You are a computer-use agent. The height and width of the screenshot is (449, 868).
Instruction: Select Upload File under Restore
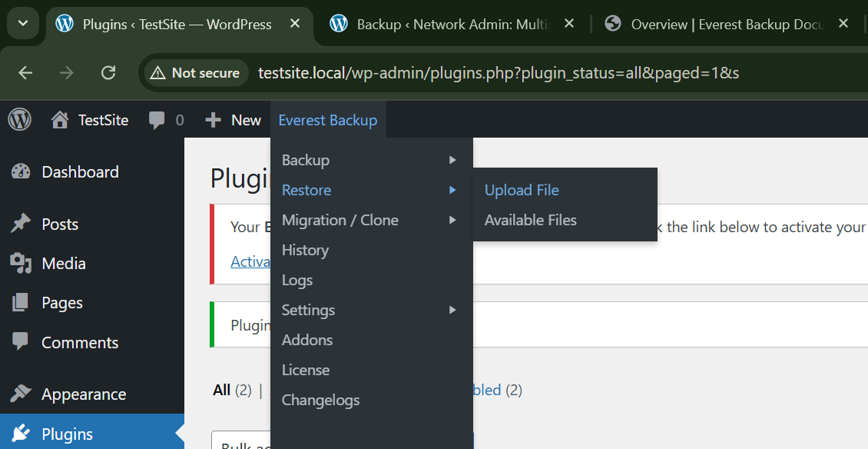coord(521,189)
